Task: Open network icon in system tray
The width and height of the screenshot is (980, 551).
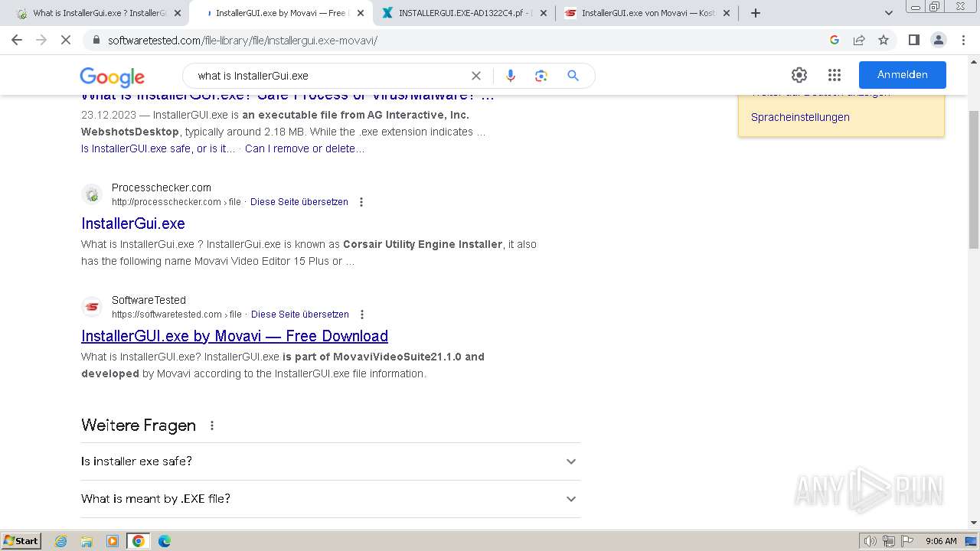Action: [888, 541]
